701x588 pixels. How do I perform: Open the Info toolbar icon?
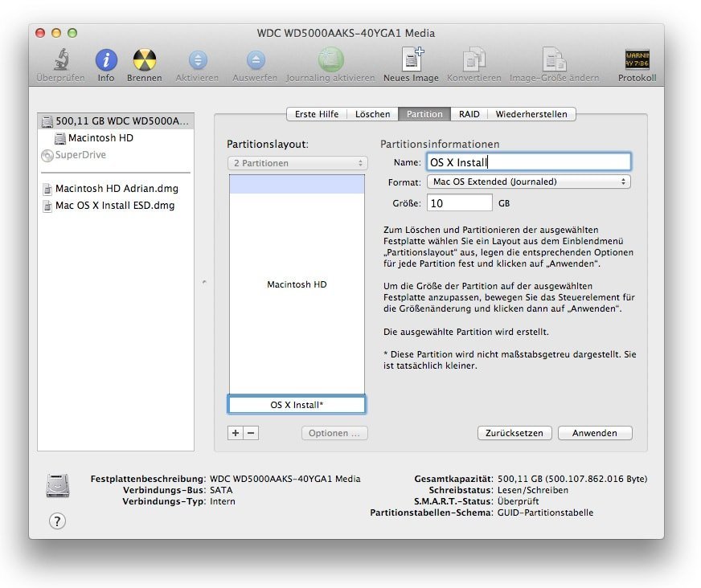(106, 61)
